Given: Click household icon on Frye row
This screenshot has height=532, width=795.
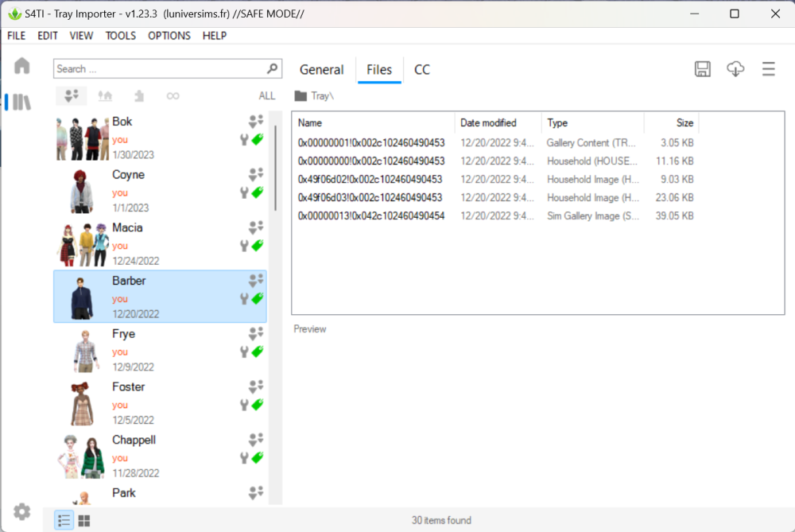Looking at the screenshot, I should pos(256,333).
